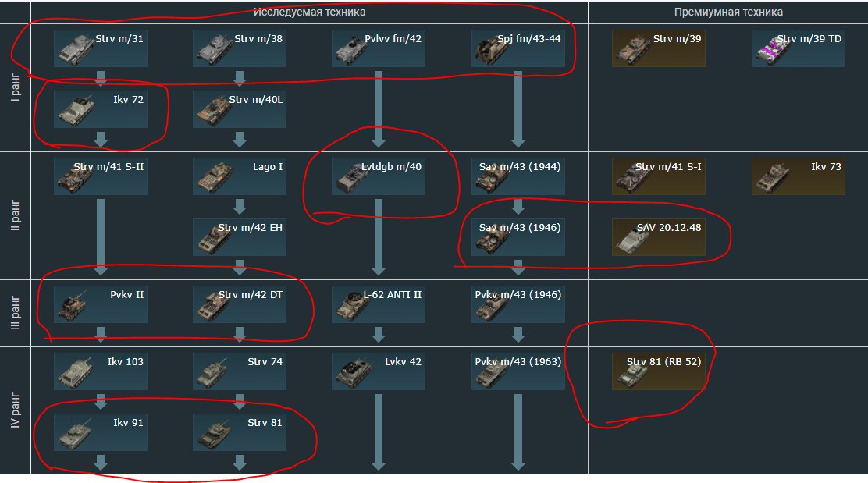Open the Pvkv II vehicle tile
The width and height of the screenshot is (868, 483).
pos(101,304)
